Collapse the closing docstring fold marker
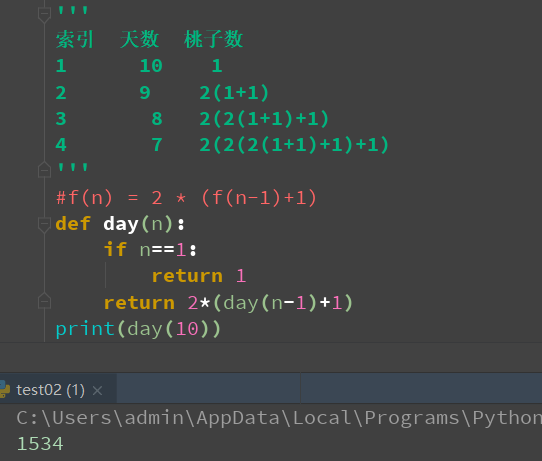The height and width of the screenshot is (461, 542). [44, 169]
